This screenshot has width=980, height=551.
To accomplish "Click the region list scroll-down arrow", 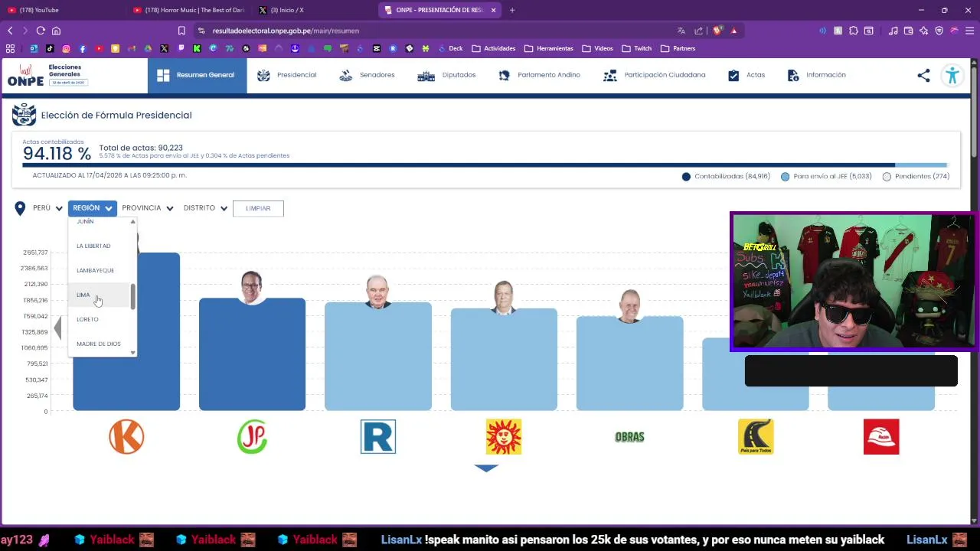I will click(133, 353).
